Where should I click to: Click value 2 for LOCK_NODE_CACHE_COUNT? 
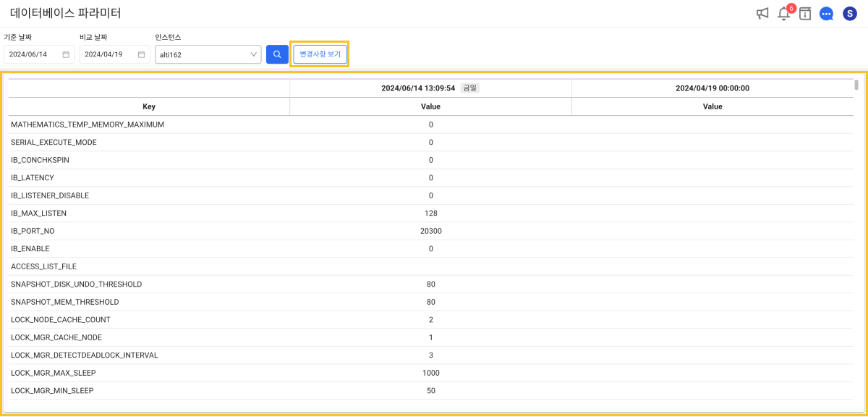click(x=431, y=319)
